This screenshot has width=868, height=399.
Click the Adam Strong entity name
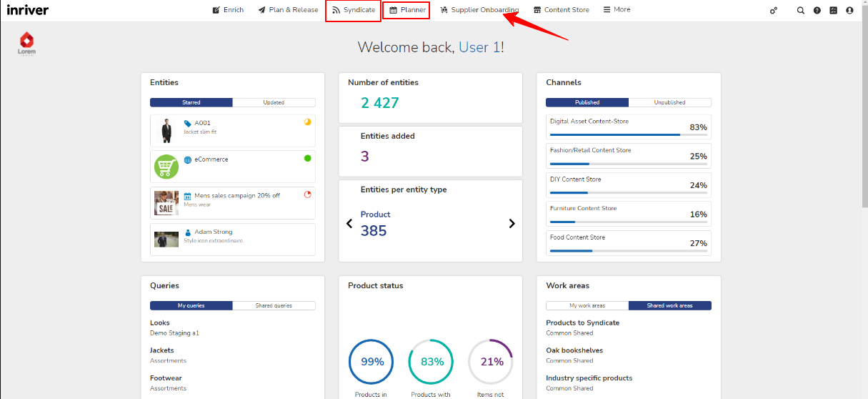point(214,232)
